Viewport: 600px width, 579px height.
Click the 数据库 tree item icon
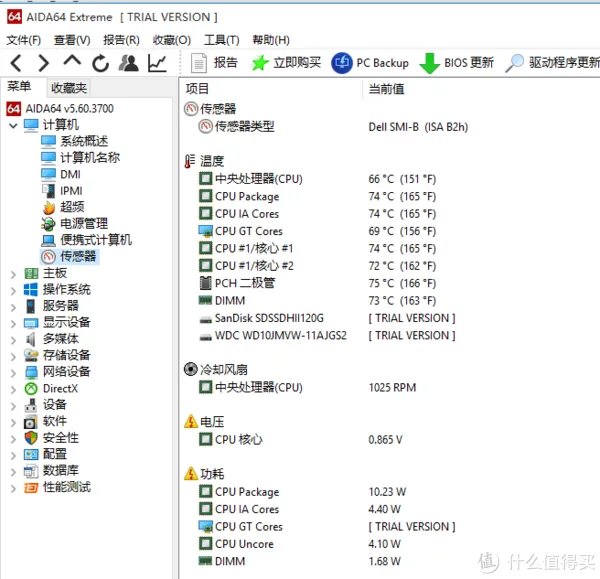click(31, 471)
